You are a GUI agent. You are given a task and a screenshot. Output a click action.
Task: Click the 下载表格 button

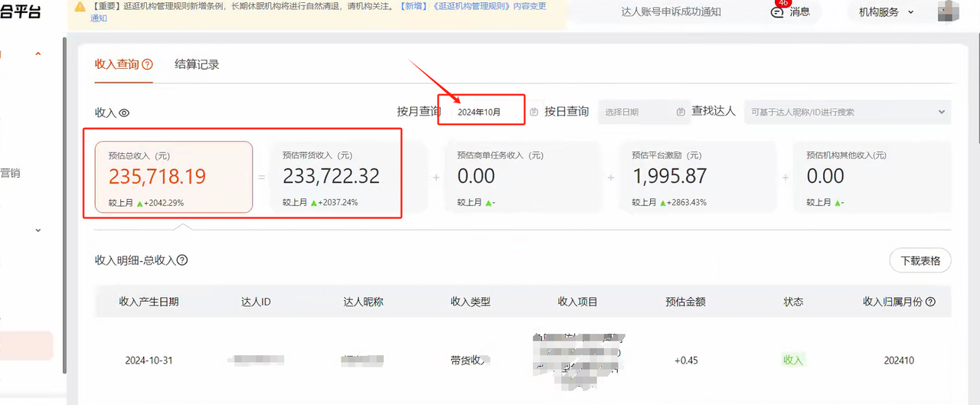[x=920, y=260]
